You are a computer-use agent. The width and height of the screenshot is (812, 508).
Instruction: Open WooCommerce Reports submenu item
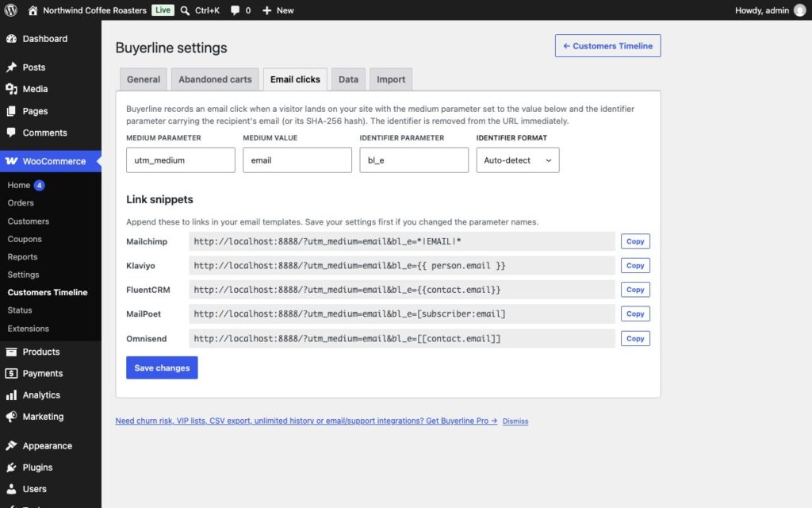click(22, 257)
